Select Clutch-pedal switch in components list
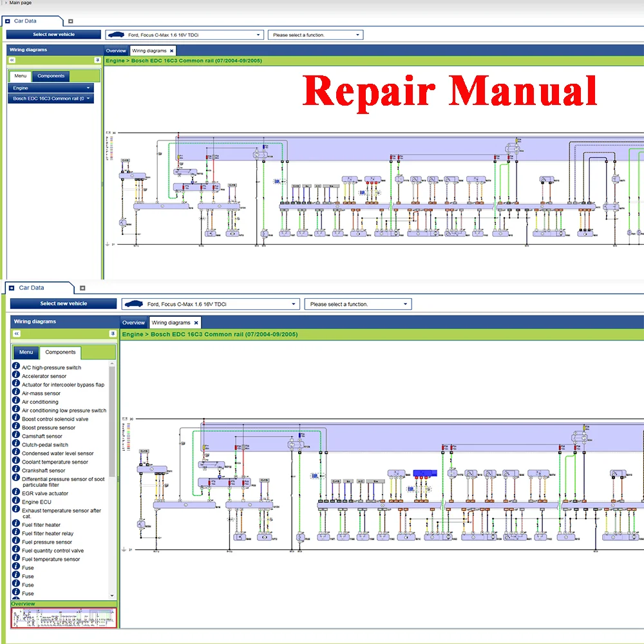The width and height of the screenshot is (644, 644). coord(45,444)
